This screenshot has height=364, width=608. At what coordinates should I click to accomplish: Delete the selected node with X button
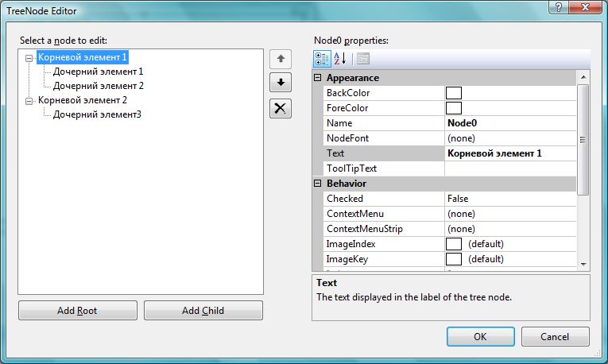tap(281, 109)
